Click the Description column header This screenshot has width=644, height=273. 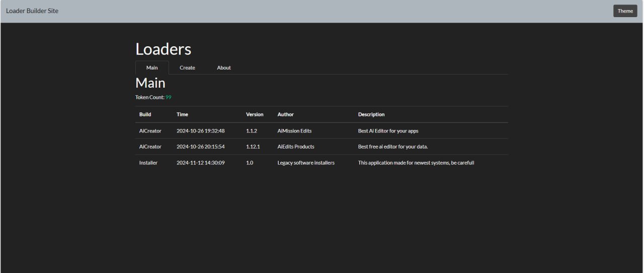tap(371, 114)
